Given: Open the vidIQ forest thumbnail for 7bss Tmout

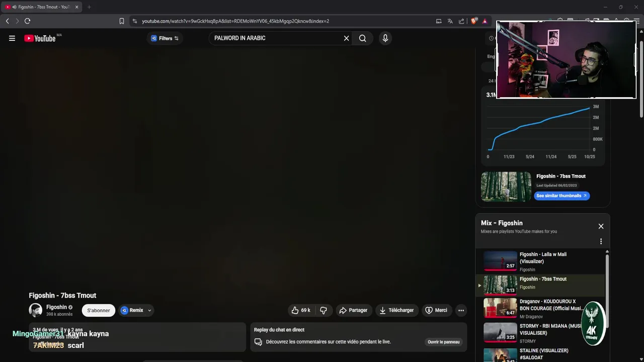Looking at the screenshot, I should 506,187.
